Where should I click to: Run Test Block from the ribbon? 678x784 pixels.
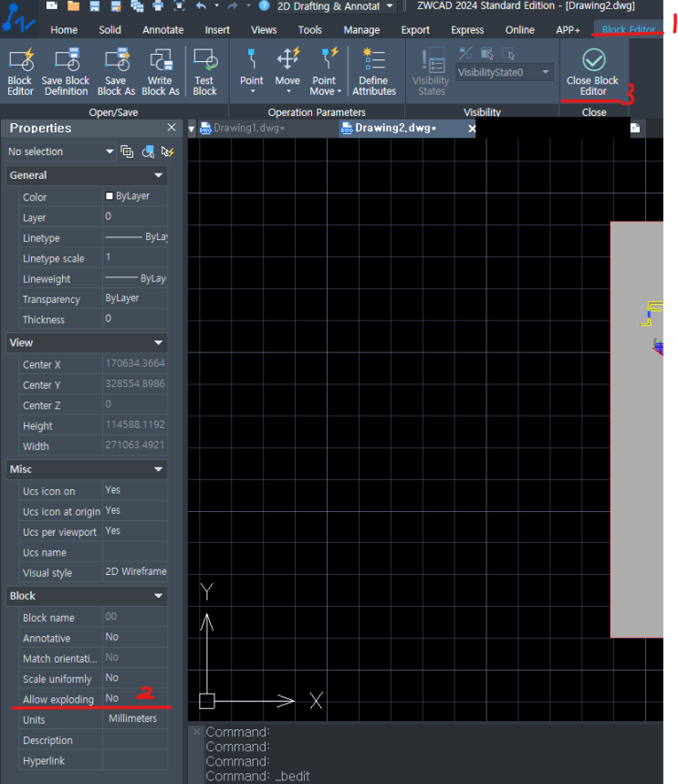(205, 71)
